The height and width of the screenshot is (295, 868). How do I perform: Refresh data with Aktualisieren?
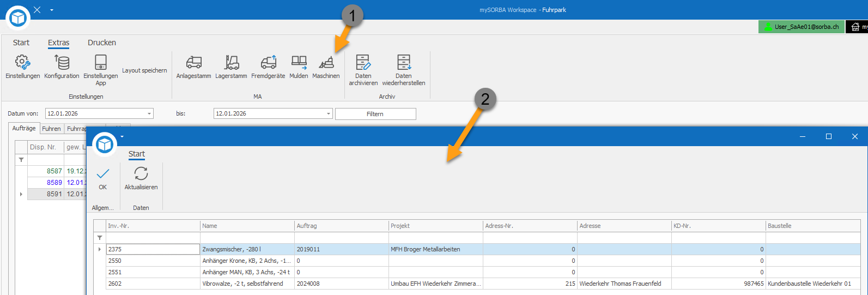141,173
